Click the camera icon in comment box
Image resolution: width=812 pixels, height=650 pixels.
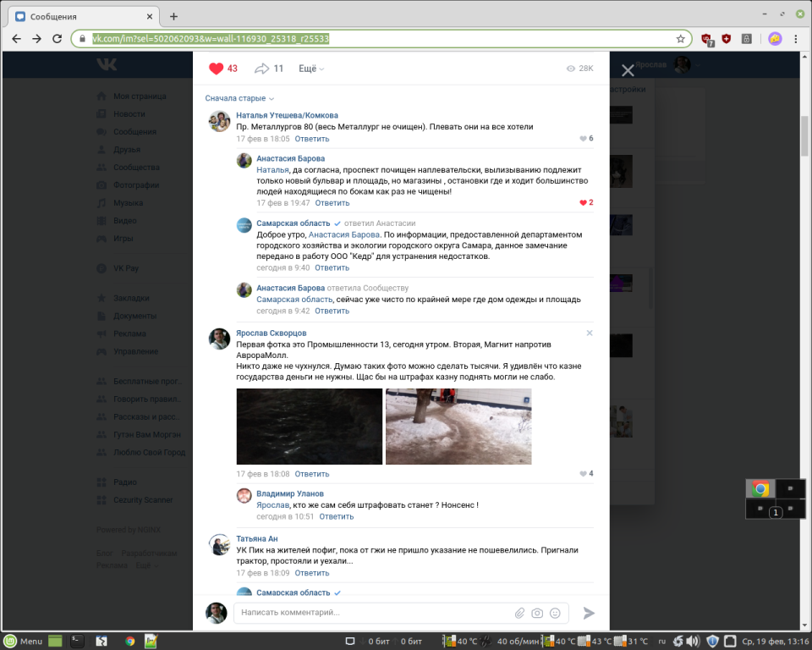pyautogui.click(x=537, y=613)
